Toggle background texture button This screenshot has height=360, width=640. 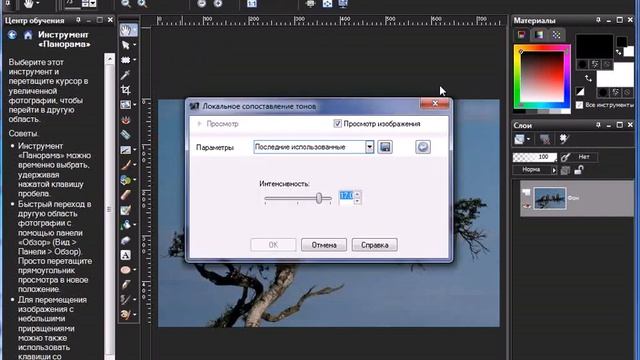click(615, 93)
